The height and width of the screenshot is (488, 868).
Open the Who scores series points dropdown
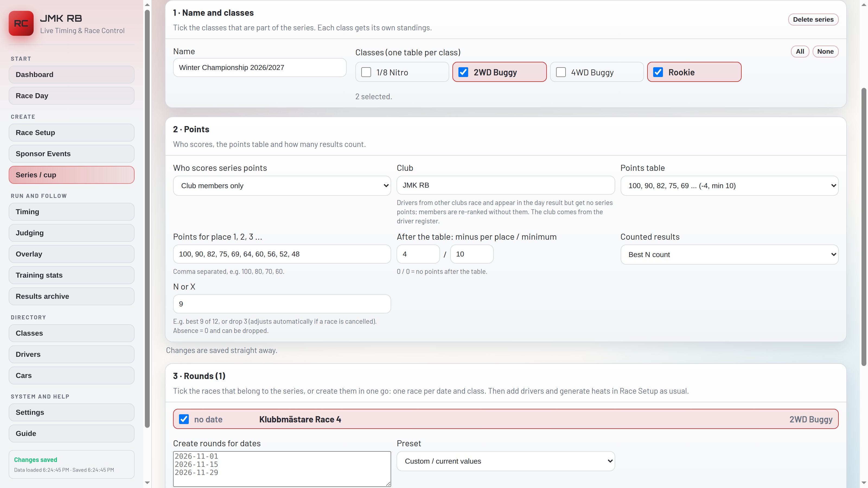[x=282, y=185]
